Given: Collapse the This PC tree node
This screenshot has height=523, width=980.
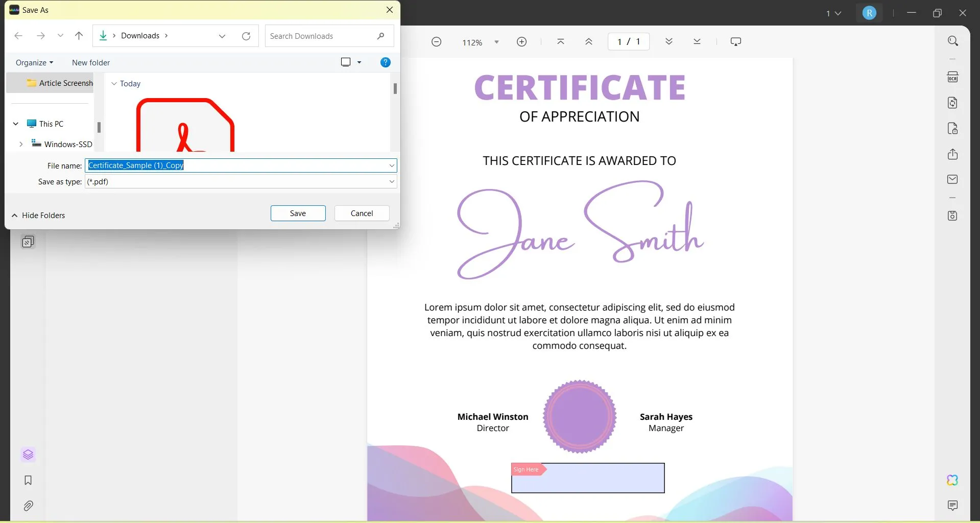Looking at the screenshot, I should point(16,124).
